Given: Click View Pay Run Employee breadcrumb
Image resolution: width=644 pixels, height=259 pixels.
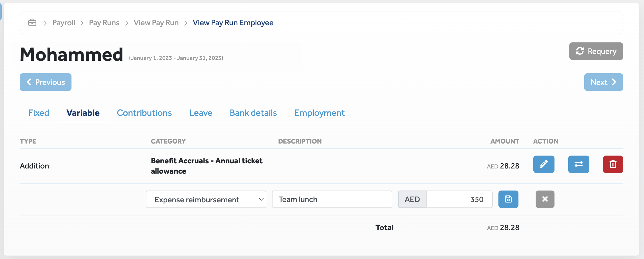Looking at the screenshot, I should pyautogui.click(x=233, y=23).
